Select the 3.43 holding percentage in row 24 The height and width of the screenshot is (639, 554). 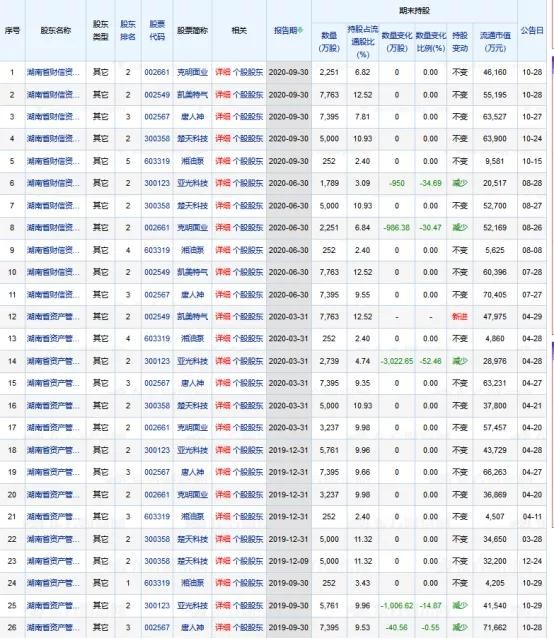(x=362, y=583)
